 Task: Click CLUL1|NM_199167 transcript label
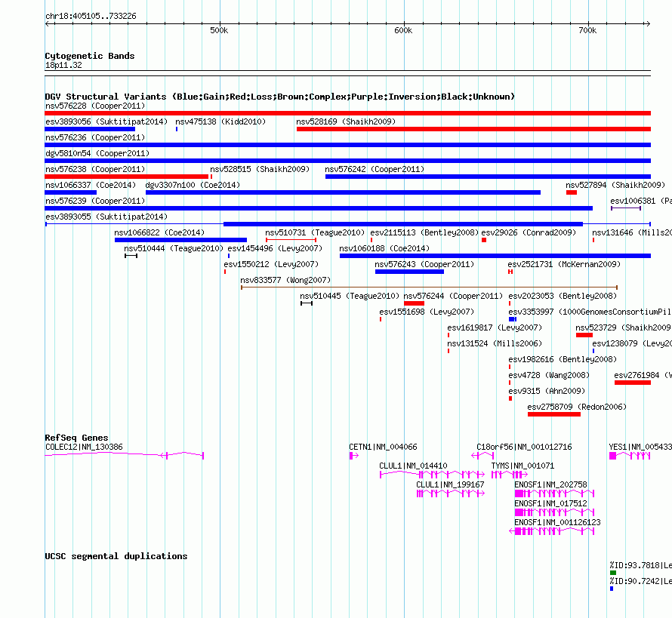click(x=450, y=484)
